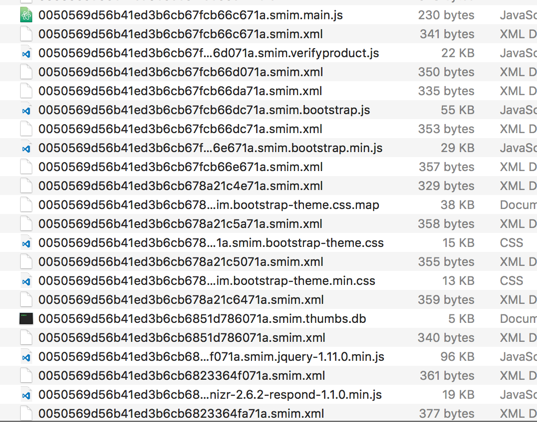Select the 359 bytes 8a21c6471a.smim.xml file
Screen dimensions: 537x422
268,300
